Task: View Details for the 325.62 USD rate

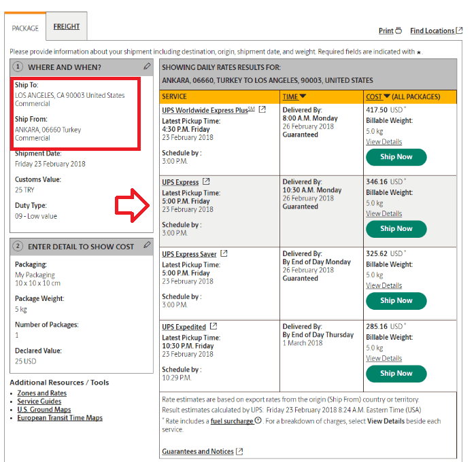Action: tap(384, 285)
